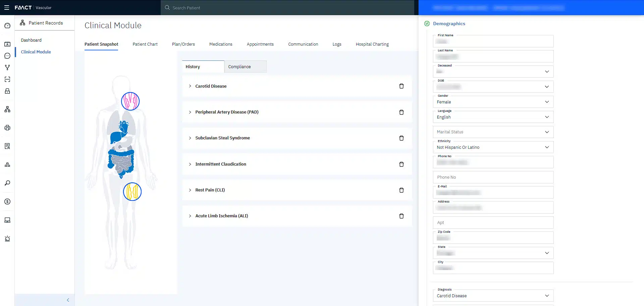The image size is (644, 306).
Task: Click the speedometer dashboard sidebar icon
Action: coord(7,26)
